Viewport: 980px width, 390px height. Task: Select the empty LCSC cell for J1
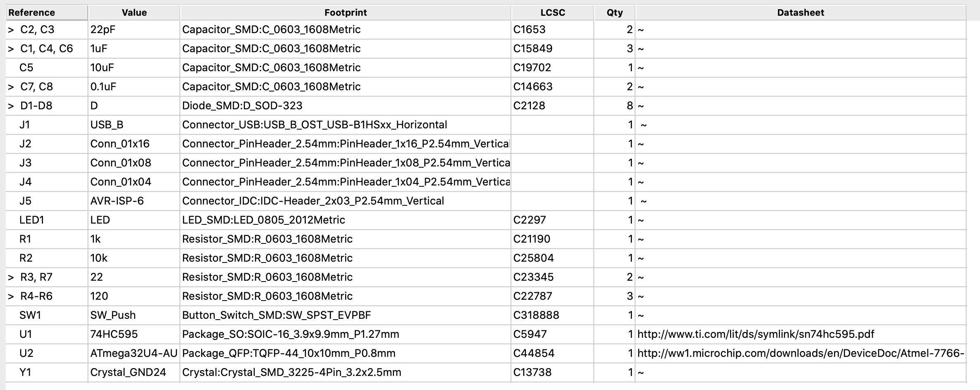(x=552, y=125)
